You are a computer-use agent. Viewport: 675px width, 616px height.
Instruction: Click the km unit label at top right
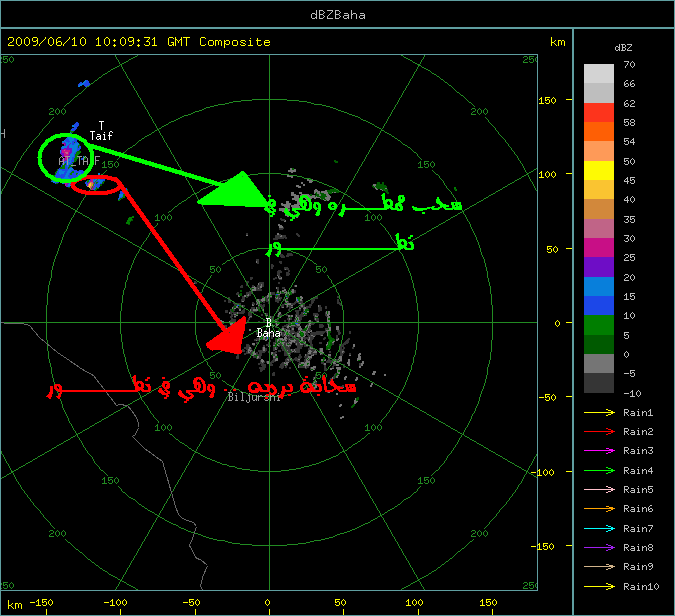pyautogui.click(x=557, y=42)
